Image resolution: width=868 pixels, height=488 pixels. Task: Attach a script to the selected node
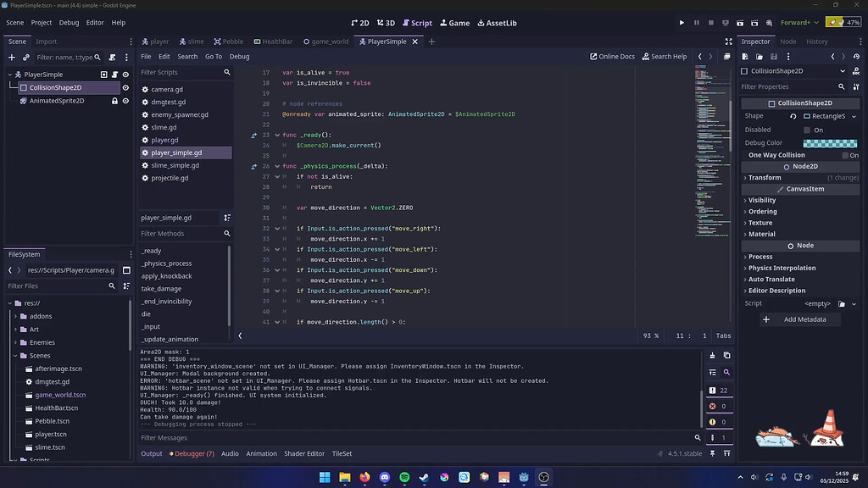pyautogui.click(x=113, y=58)
